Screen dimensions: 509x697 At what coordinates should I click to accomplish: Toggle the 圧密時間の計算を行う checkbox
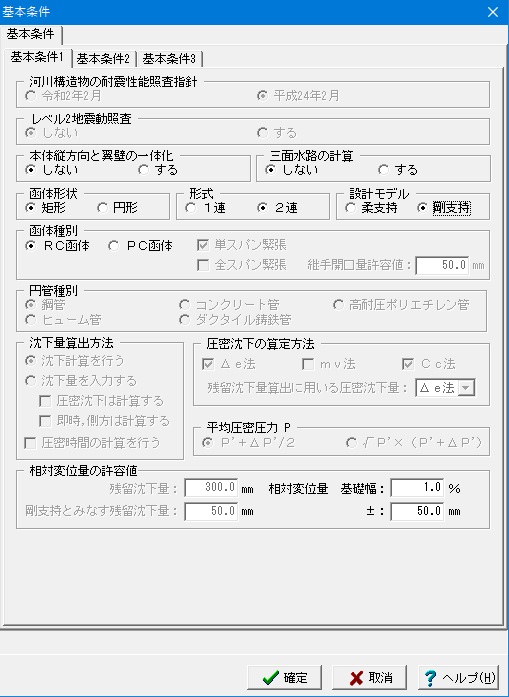click(92, 443)
